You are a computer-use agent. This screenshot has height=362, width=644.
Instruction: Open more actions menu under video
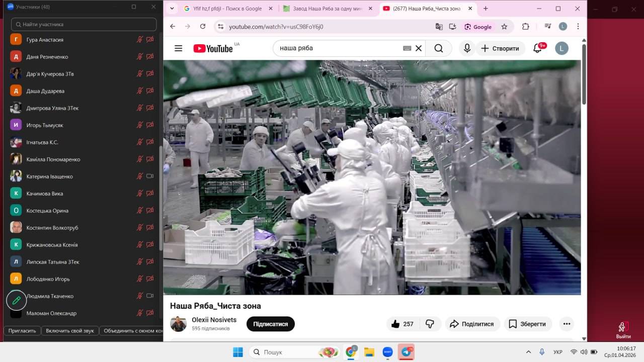point(567,324)
